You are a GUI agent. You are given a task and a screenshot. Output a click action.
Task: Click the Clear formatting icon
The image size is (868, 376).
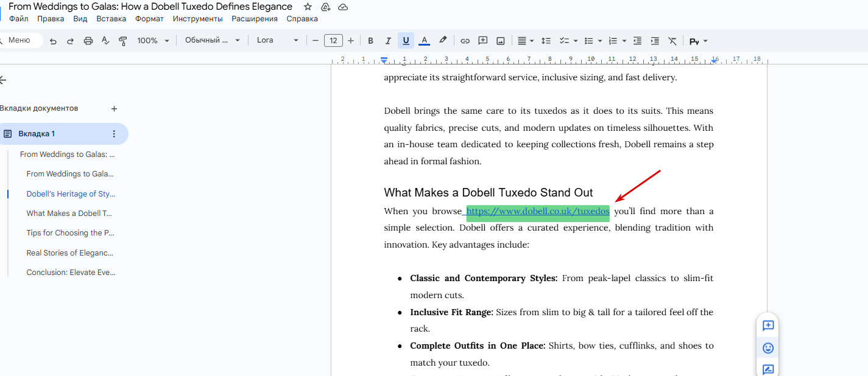point(672,41)
